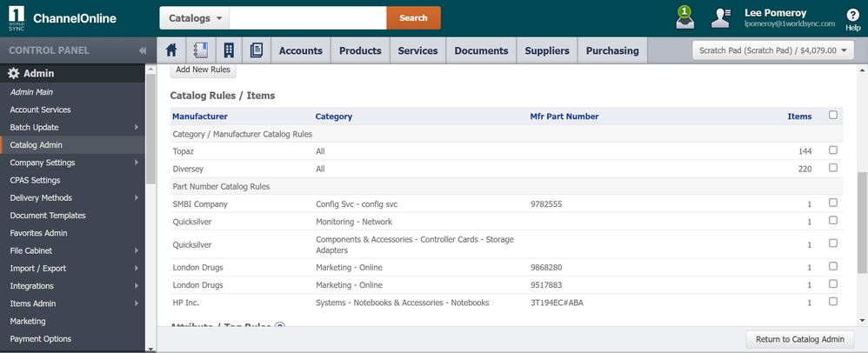Select the HP Inc. row checkbox
This screenshot has width=868, height=353.
coord(833,302)
